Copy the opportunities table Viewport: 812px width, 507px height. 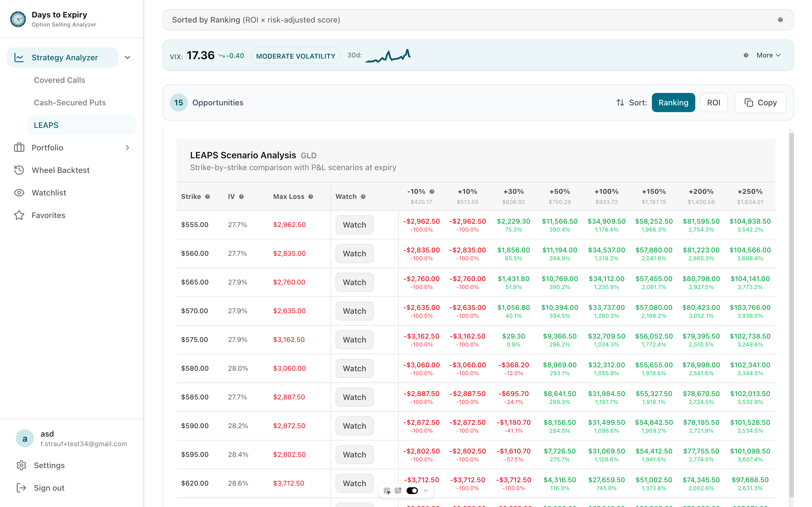coord(760,102)
